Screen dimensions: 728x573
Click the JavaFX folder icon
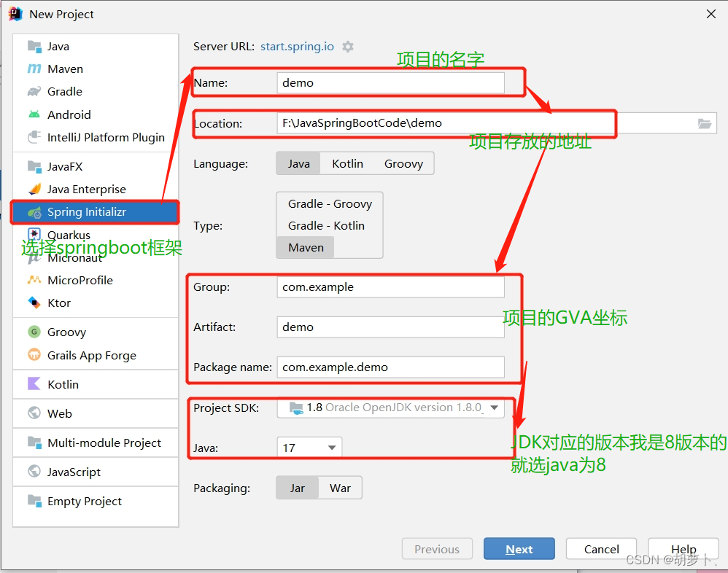(34, 166)
